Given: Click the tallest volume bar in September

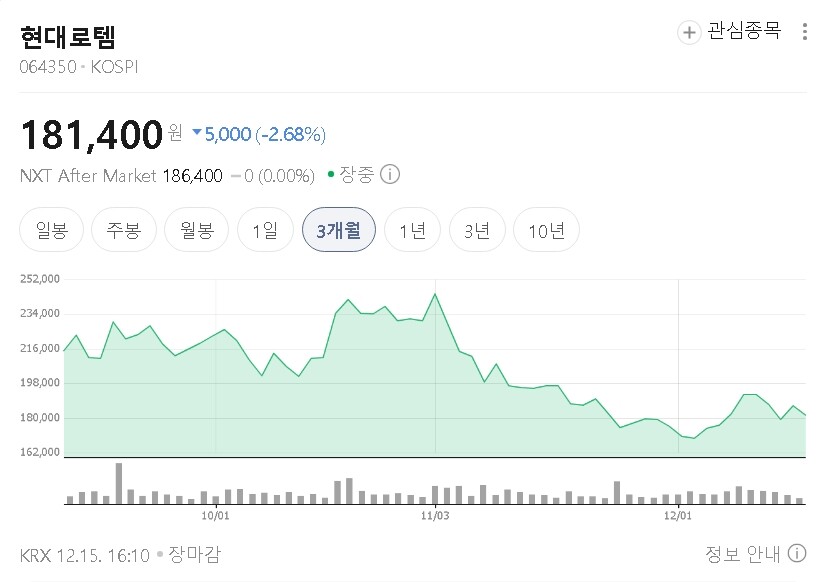Looking at the screenshot, I should tap(118, 483).
